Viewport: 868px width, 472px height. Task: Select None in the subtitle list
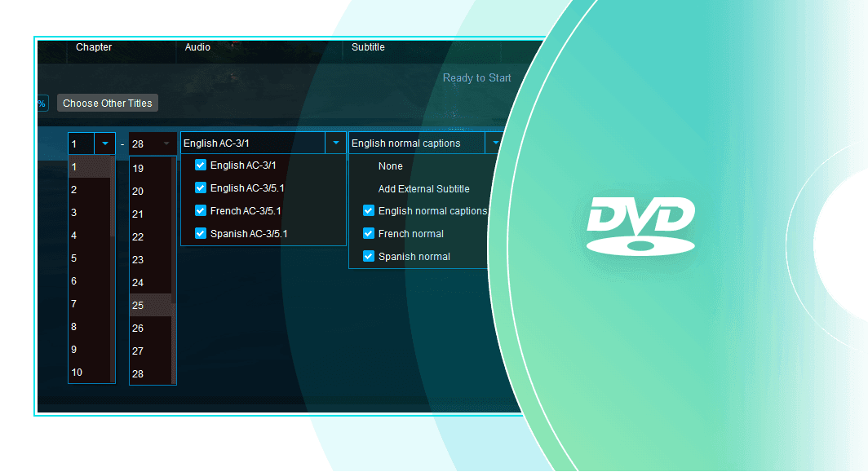click(x=390, y=166)
